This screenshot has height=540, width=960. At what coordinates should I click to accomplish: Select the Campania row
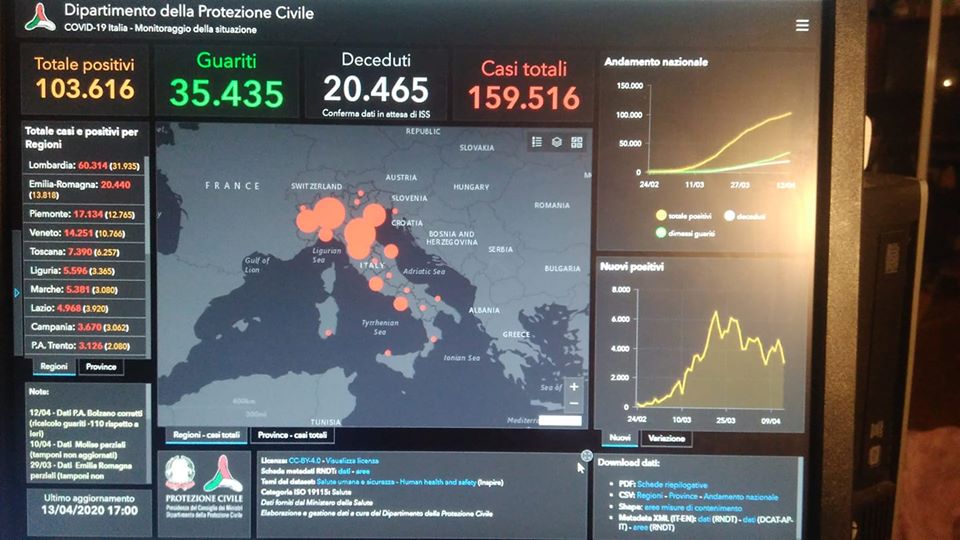[84, 327]
